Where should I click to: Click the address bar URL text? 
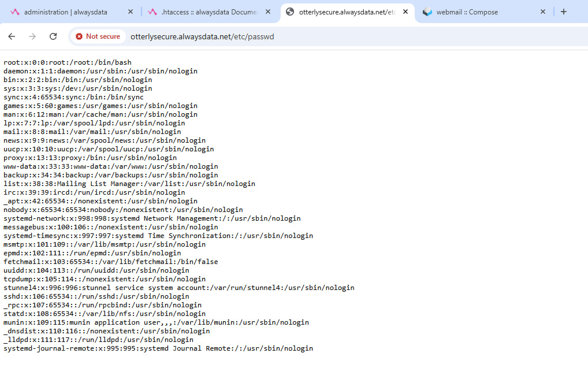pyautogui.click(x=202, y=36)
